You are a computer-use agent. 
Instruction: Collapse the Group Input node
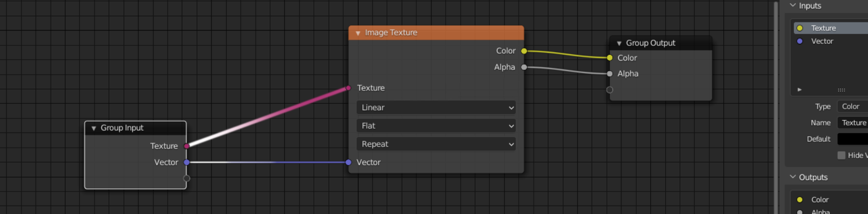point(93,128)
